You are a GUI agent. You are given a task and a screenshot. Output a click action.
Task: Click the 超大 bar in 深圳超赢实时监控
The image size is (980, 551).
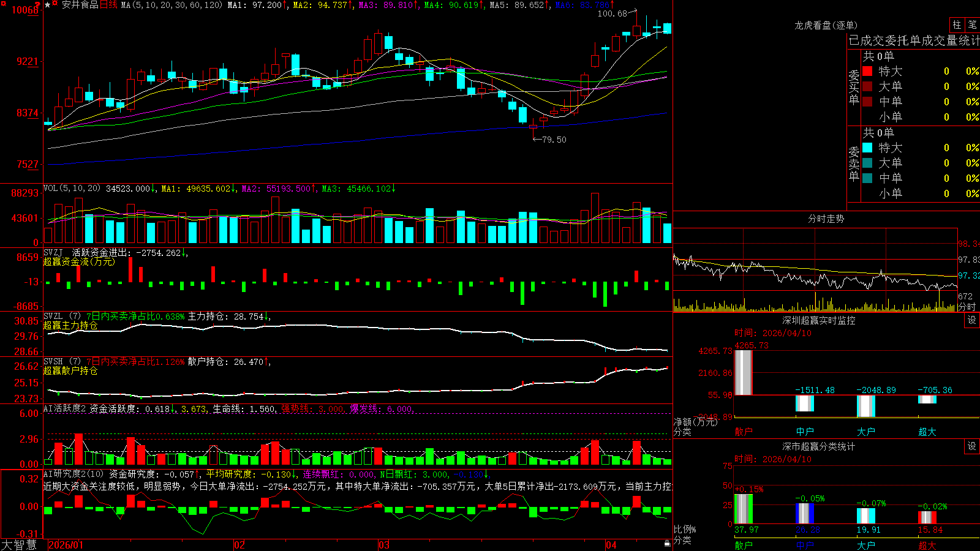coord(927,399)
